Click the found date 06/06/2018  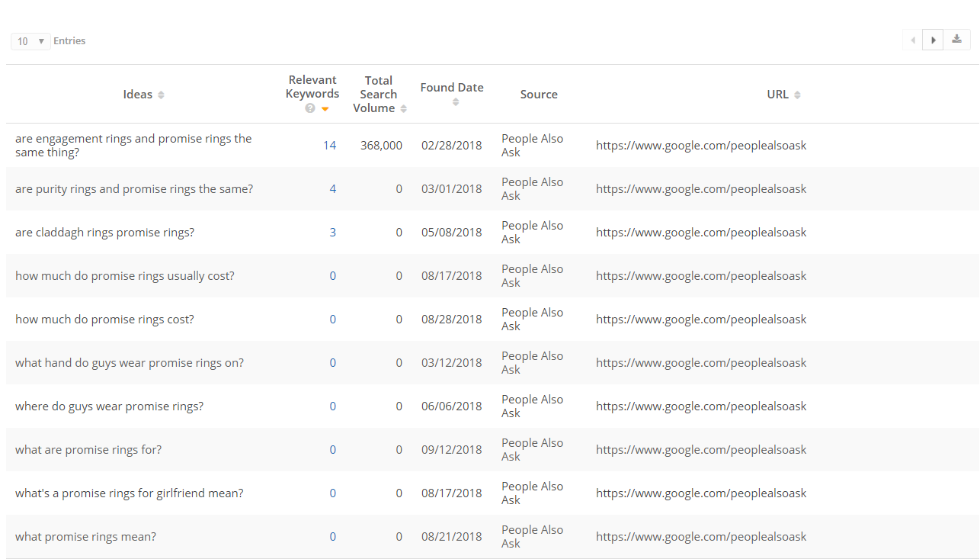[452, 406]
